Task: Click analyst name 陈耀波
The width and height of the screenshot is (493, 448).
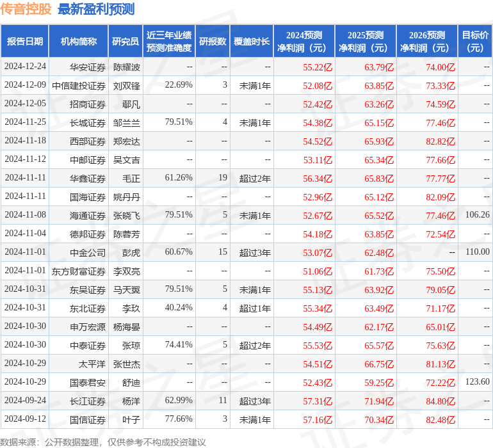Action: point(127,67)
